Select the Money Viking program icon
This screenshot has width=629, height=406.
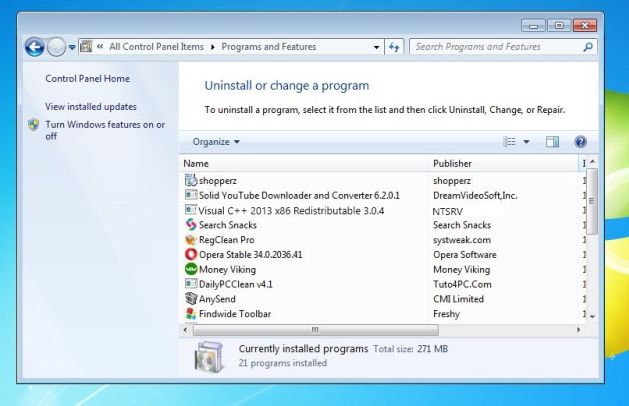[x=191, y=269]
